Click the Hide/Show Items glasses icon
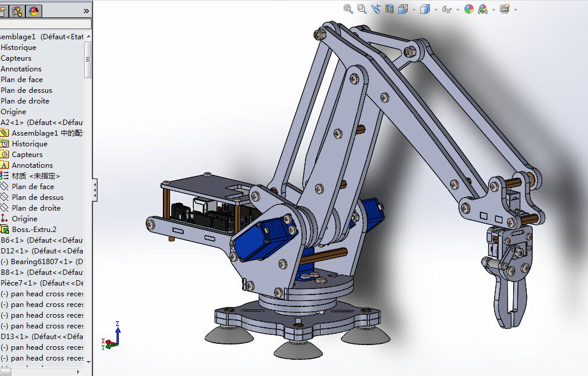 (446, 10)
